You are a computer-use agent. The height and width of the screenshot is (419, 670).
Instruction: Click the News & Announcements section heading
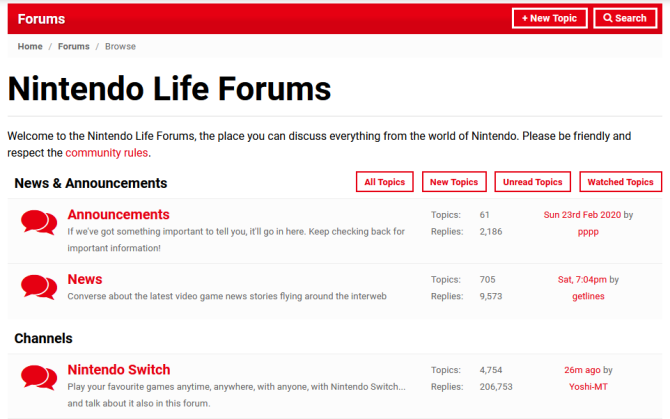[91, 183]
